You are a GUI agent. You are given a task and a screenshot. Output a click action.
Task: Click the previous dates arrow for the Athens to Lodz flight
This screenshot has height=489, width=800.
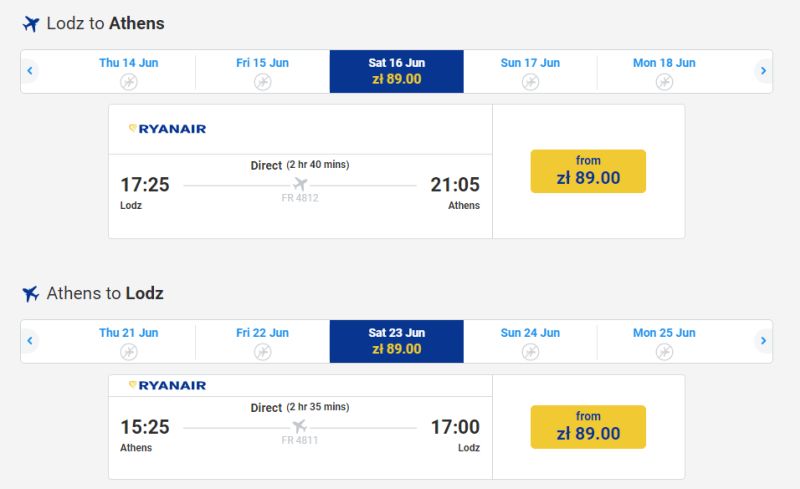pos(30,341)
